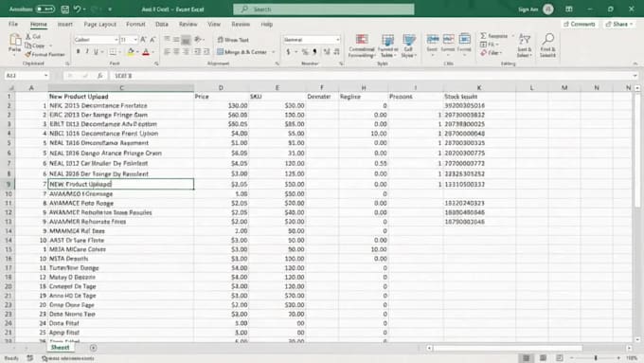Click the orientation text angle icon
This screenshot has width=644, height=363.
click(x=198, y=40)
